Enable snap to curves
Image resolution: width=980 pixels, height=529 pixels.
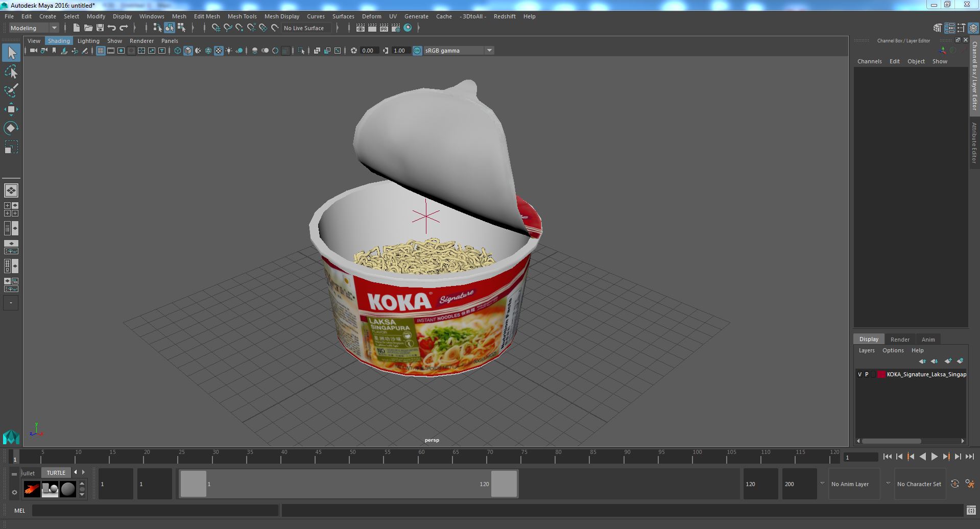[x=228, y=28]
